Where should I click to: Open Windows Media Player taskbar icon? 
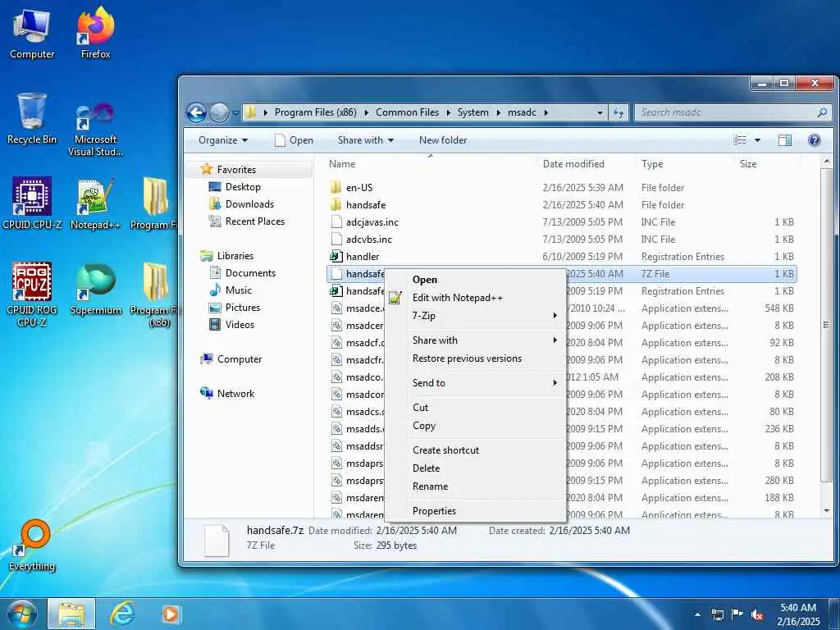pos(171,614)
